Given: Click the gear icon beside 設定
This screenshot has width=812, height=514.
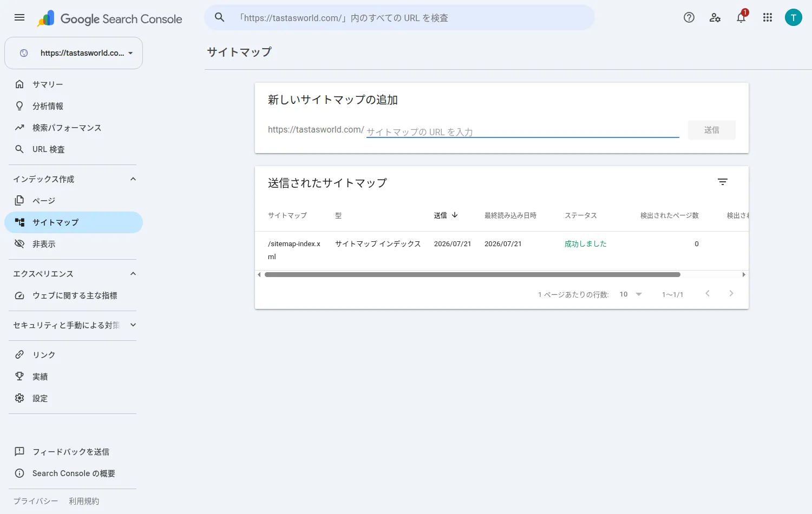Looking at the screenshot, I should click(19, 398).
